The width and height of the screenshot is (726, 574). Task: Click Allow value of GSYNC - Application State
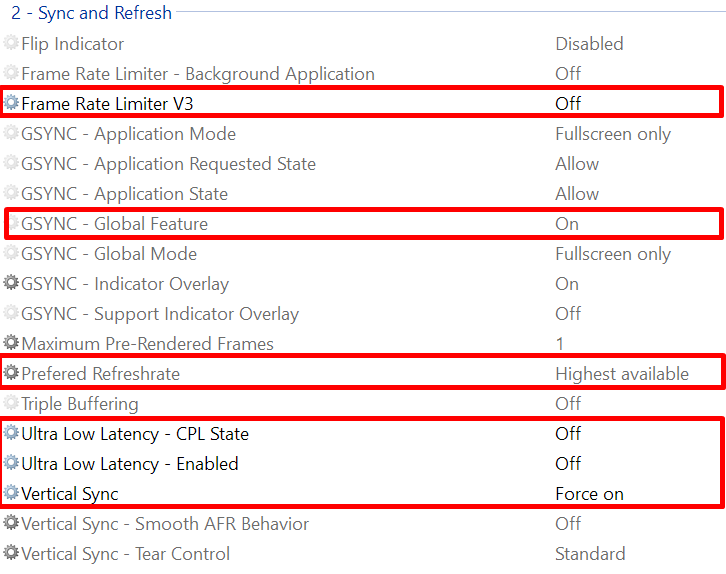point(577,194)
